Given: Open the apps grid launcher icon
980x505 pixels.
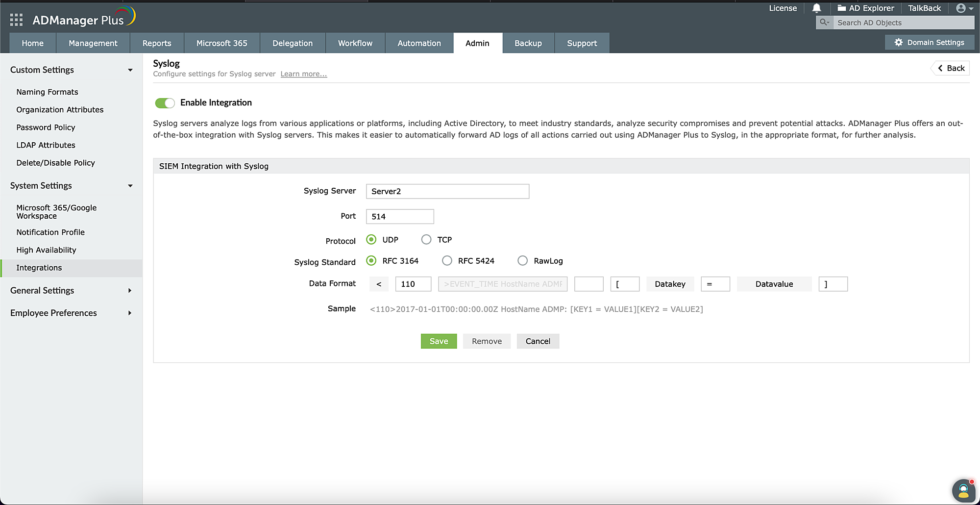Looking at the screenshot, I should (16, 20).
